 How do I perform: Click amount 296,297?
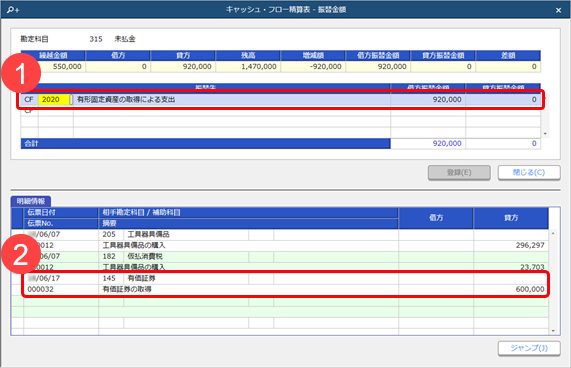pyautogui.click(x=530, y=245)
